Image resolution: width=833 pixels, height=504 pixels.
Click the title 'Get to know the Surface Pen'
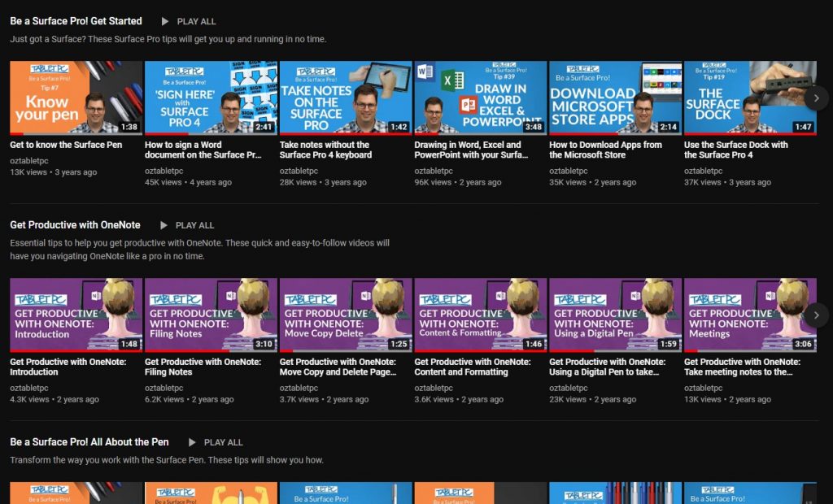[x=66, y=145]
